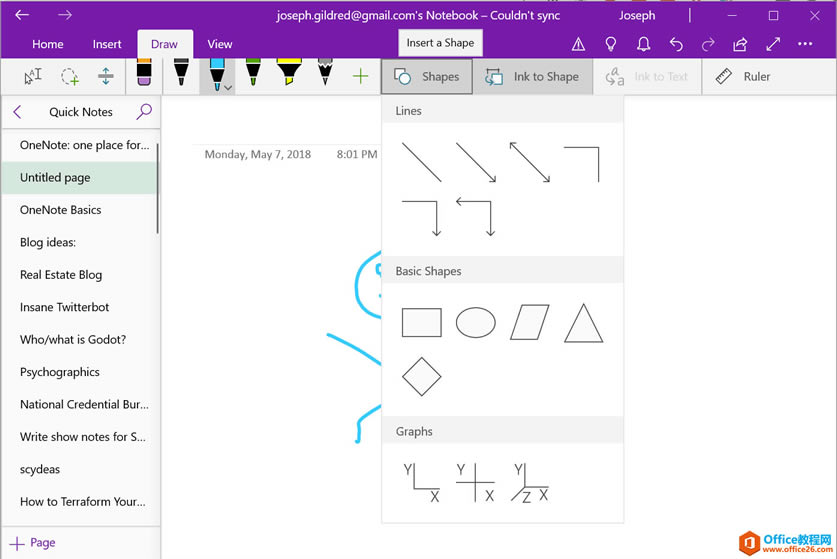Open the Who/what is Godot? page
Image resolution: width=837 pixels, height=559 pixels.
[80, 340]
